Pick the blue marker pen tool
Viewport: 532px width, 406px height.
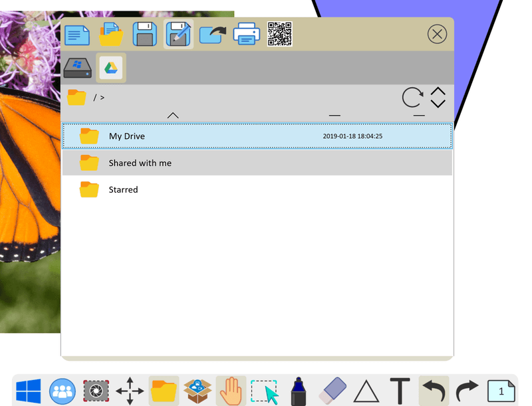coord(299,391)
